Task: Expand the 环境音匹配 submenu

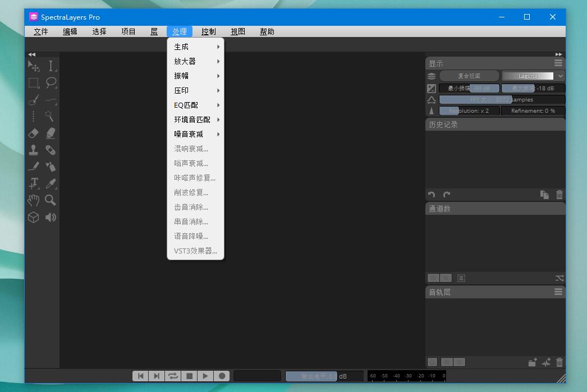Action: [195, 119]
